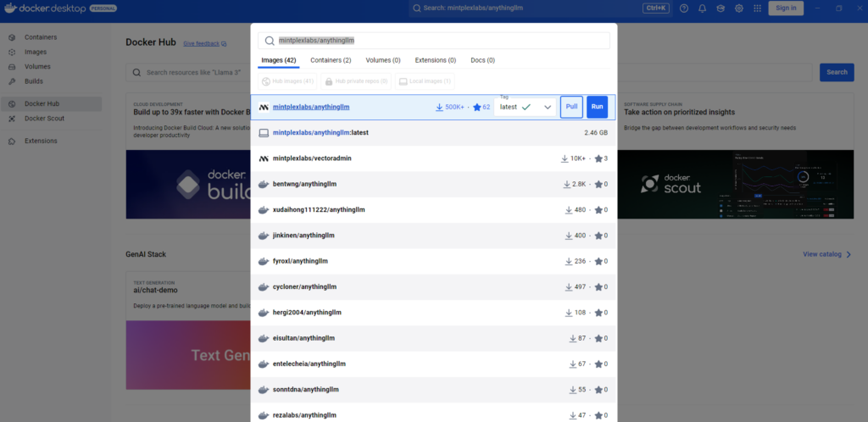Toggle the Local images (1) filter

click(x=425, y=81)
